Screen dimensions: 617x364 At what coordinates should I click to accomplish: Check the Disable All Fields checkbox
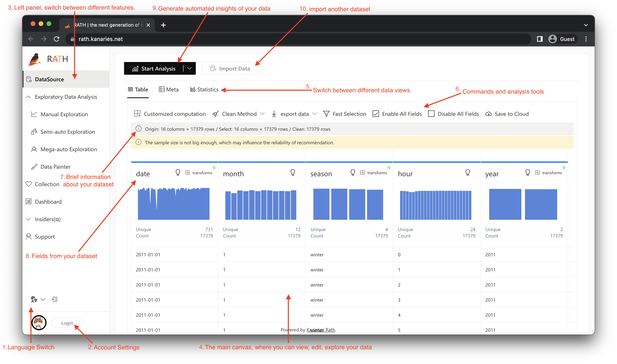[x=431, y=114]
